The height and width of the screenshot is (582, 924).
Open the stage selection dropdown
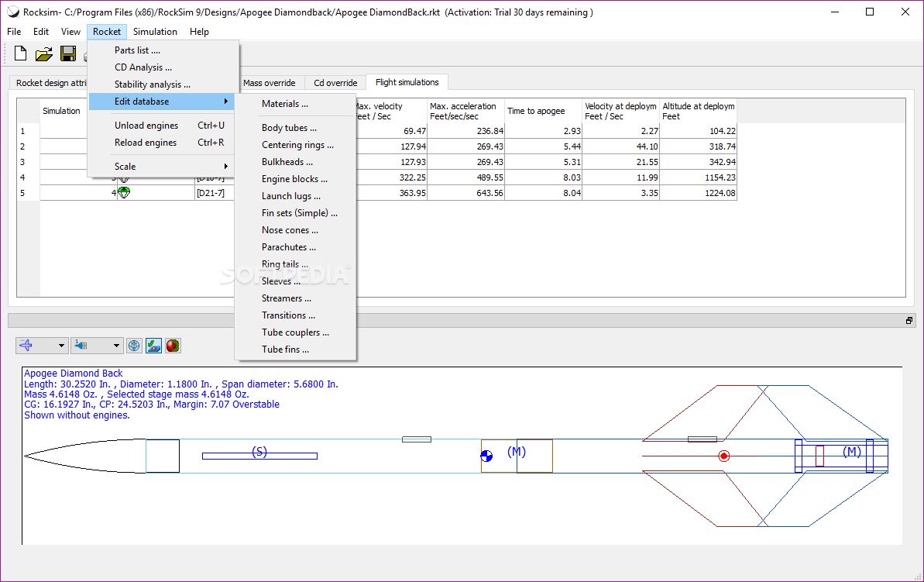pyautogui.click(x=97, y=346)
